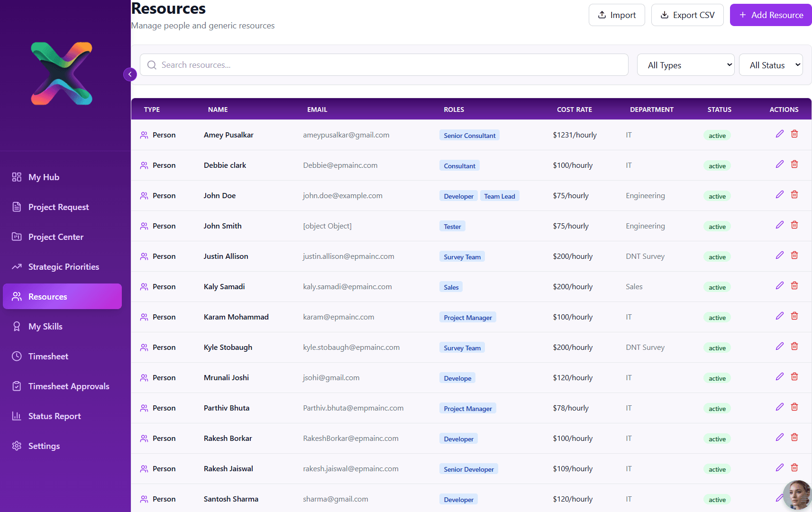Click the $1231/hourly cost rate

(x=575, y=135)
